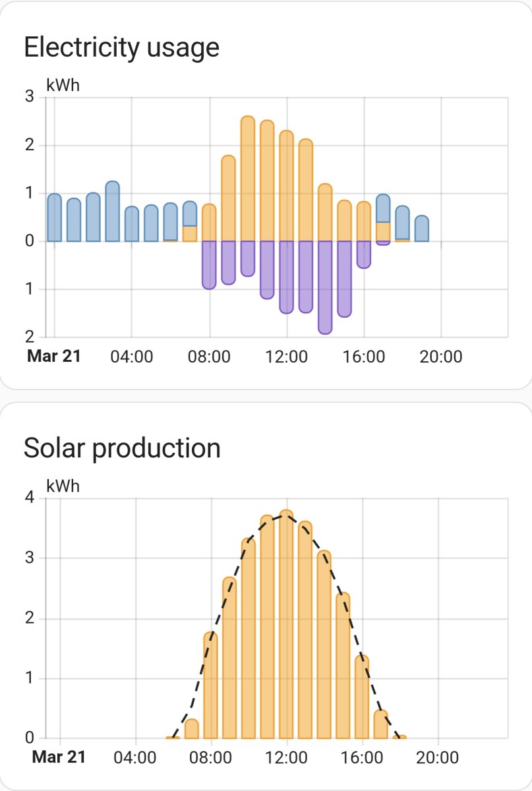Select the longest purple bar in Electricity usage
This screenshot has height=791, width=532.
pos(325,287)
